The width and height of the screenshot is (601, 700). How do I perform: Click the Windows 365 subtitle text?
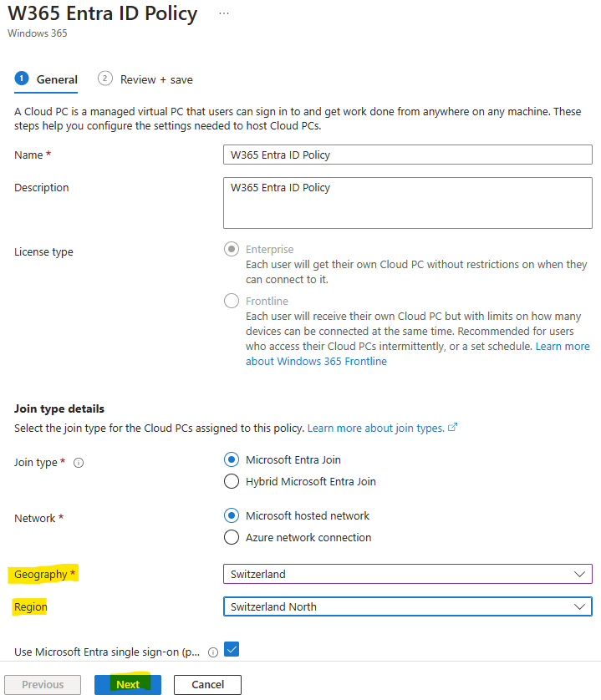click(x=38, y=33)
